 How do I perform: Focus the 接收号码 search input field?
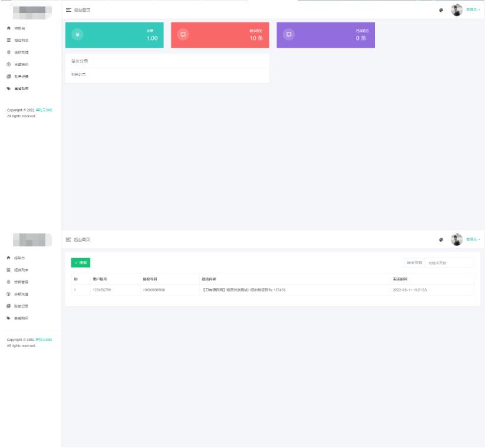pos(449,262)
